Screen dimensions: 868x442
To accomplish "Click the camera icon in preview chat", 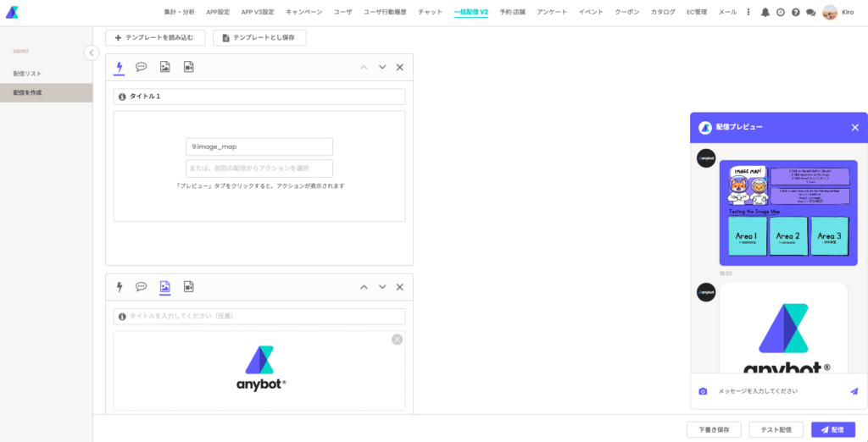I will tap(703, 391).
